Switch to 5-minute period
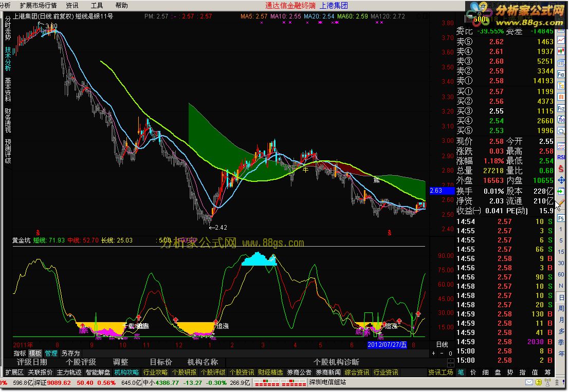 pyautogui.click(x=561, y=240)
